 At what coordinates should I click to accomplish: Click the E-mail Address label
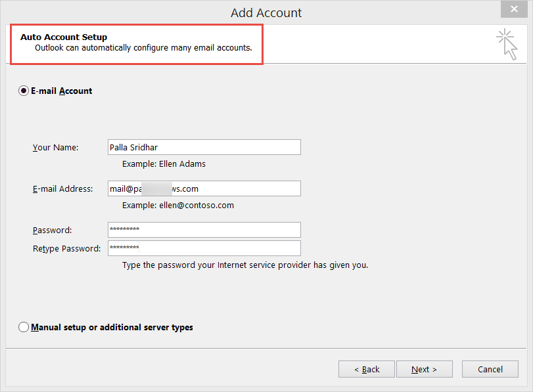(63, 189)
